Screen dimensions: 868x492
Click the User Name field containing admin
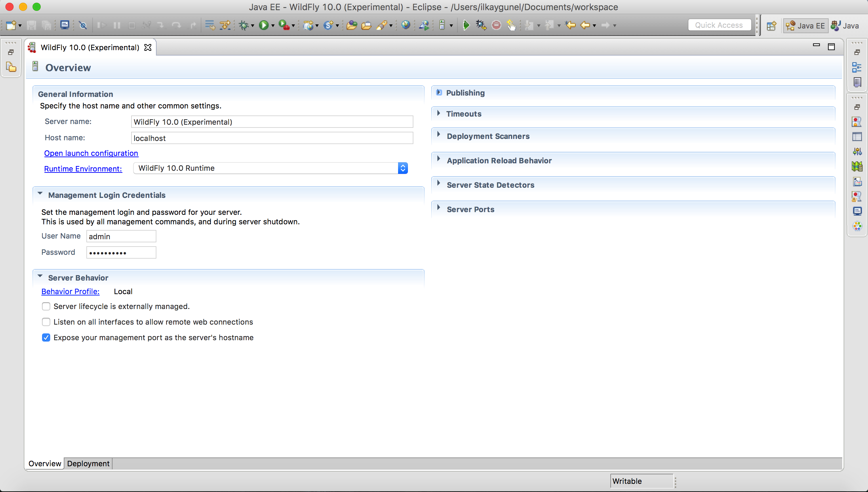coord(121,236)
